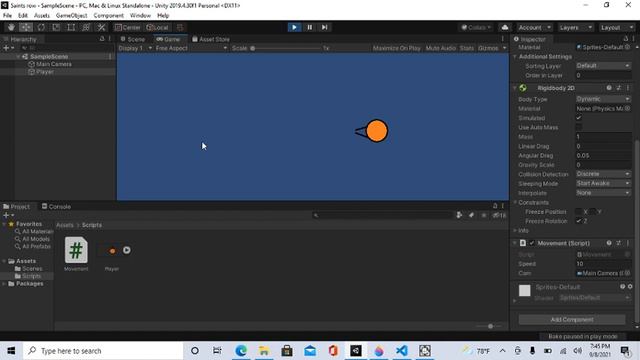Toggle Gizmos button
Viewport: 640px width, 360px height.
(488, 48)
